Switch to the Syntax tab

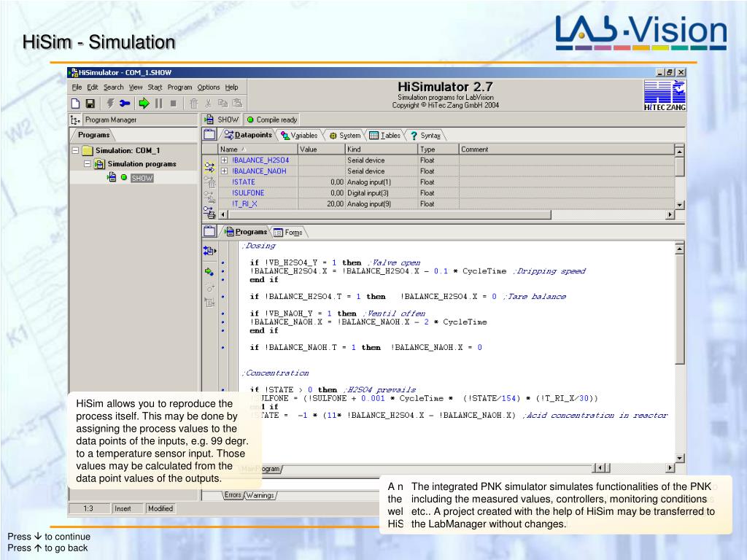[425, 135]
